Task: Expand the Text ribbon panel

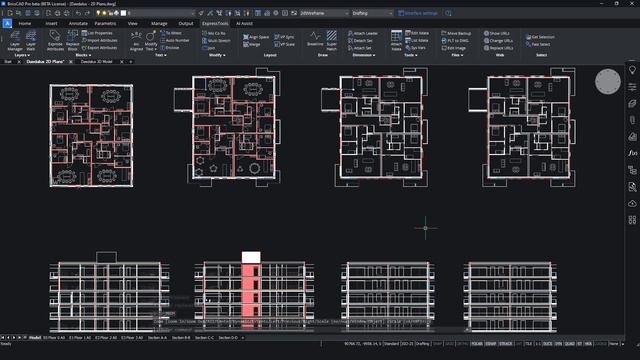Action: point(160,55)
